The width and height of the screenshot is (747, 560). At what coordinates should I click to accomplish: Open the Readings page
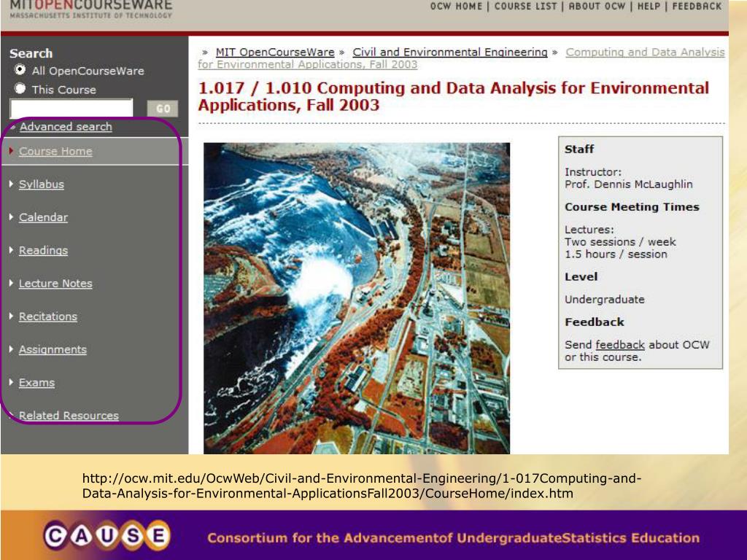click(43, 251)
